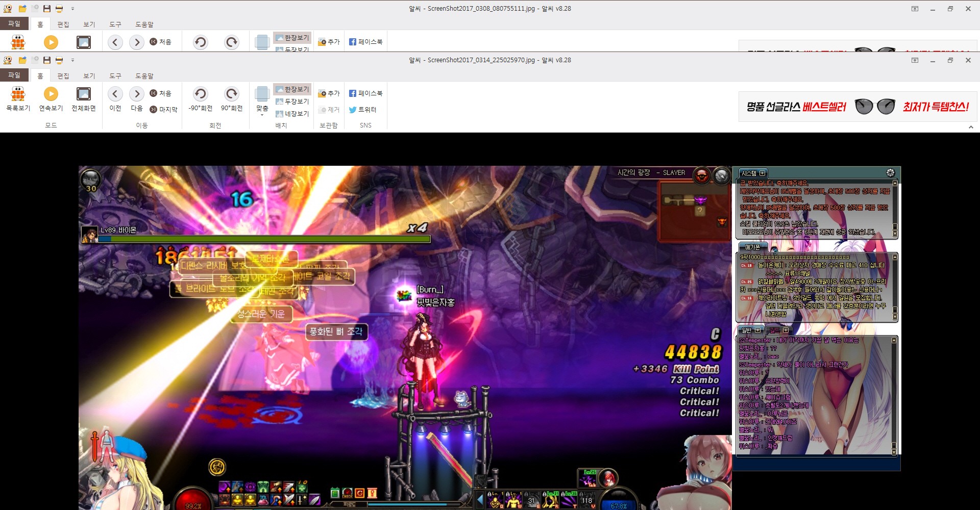The image size is (980, 510).
Task: Rotate image 90° clockwise in the 0314 window
Action: click(232, 99)
